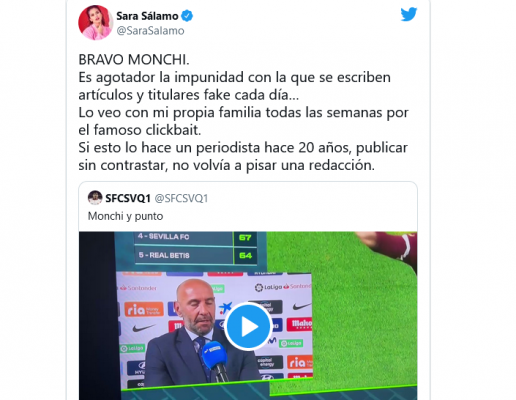Image resolution: width=516 pixels, height=400 pixels.
Task: Click the Mahou logo on the backdrop
Action: (299, 324)
